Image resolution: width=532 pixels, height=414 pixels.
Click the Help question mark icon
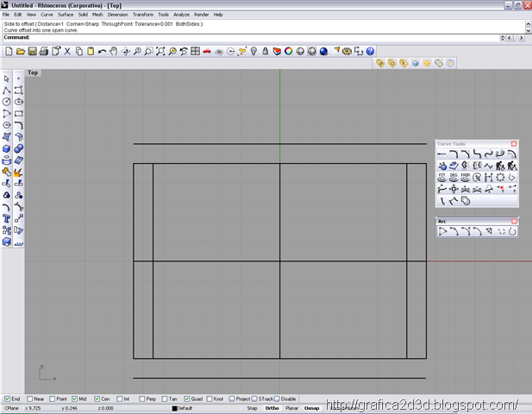(x=370, y=52)
